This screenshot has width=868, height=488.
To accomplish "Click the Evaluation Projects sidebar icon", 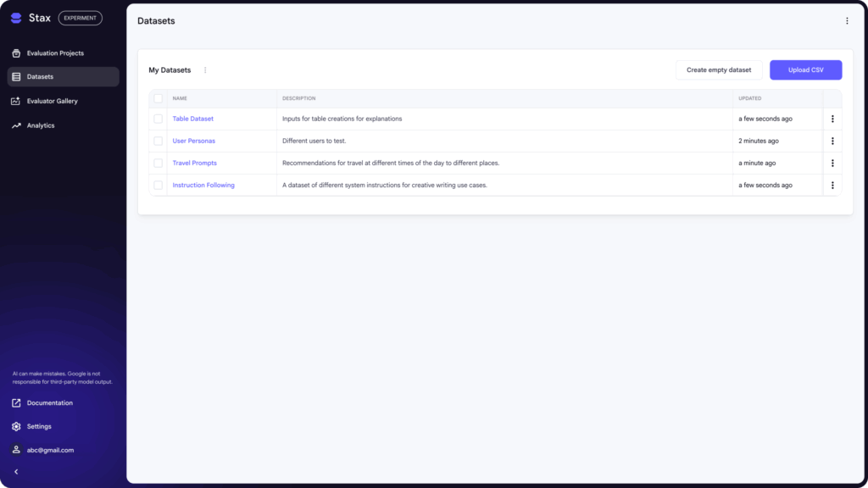I will pos(16,53).
